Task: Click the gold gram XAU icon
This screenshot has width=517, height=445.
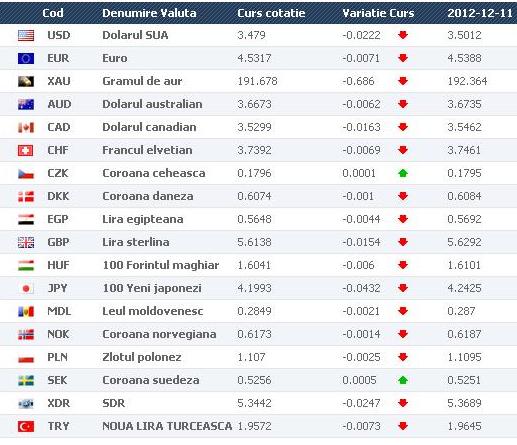Action: (26, 81)
